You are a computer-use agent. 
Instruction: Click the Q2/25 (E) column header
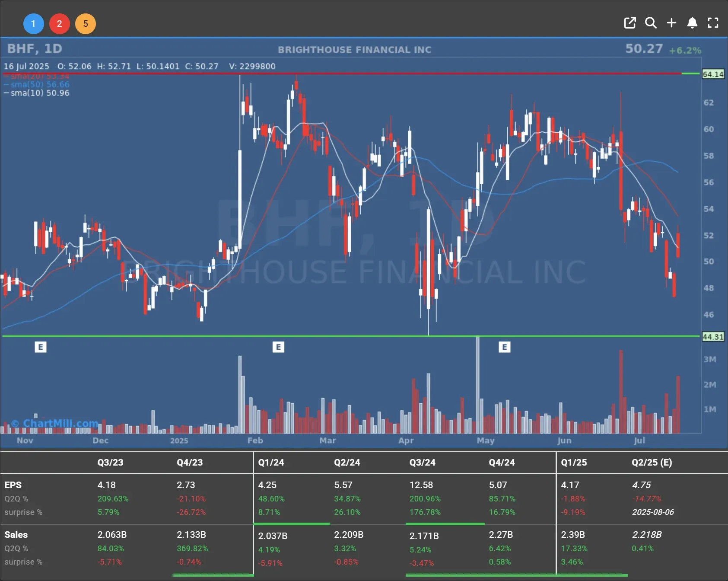point(652,462)
